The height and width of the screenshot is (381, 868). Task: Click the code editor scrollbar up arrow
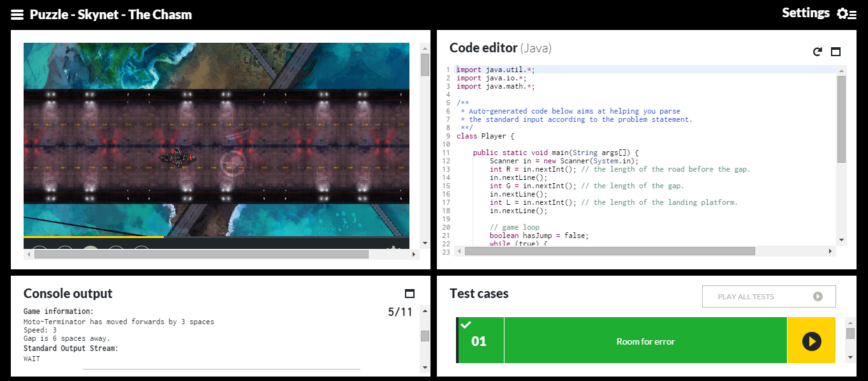pos(841,70)
